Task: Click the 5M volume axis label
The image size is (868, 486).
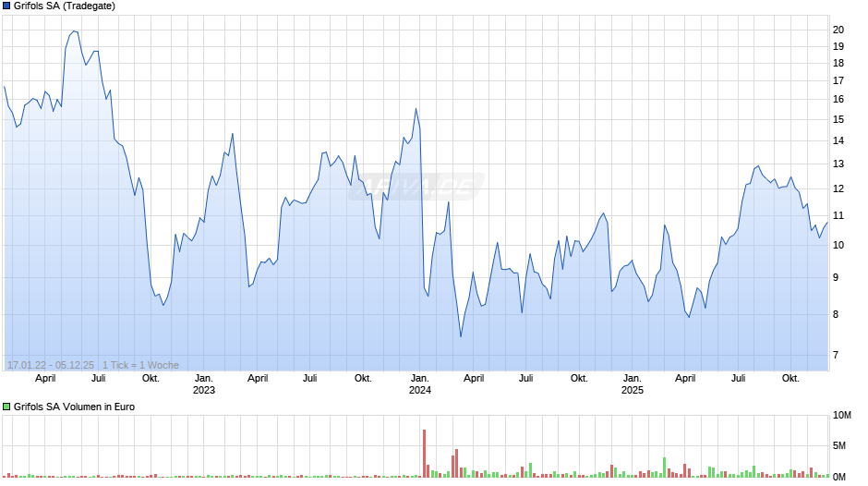Action: point(839,445)
